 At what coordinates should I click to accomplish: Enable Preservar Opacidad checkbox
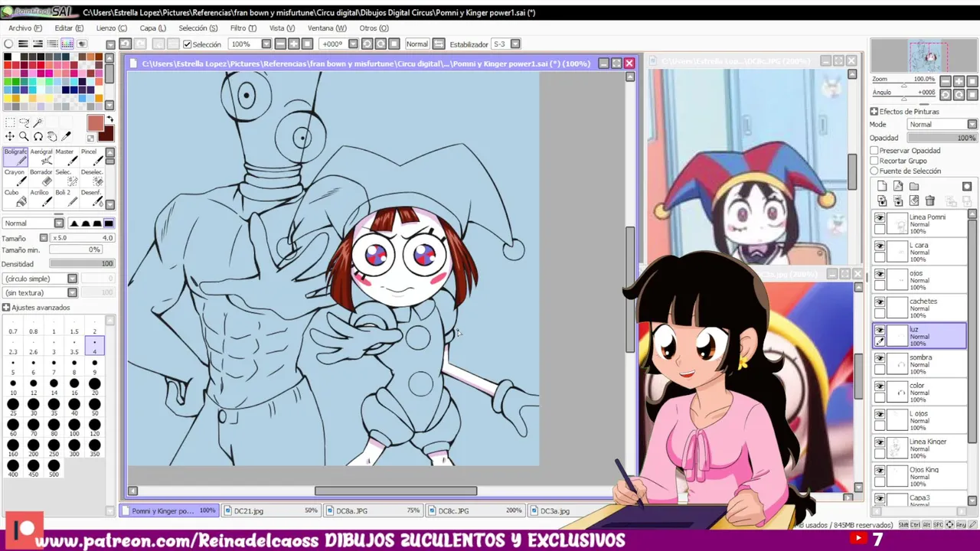coord(874,151)
